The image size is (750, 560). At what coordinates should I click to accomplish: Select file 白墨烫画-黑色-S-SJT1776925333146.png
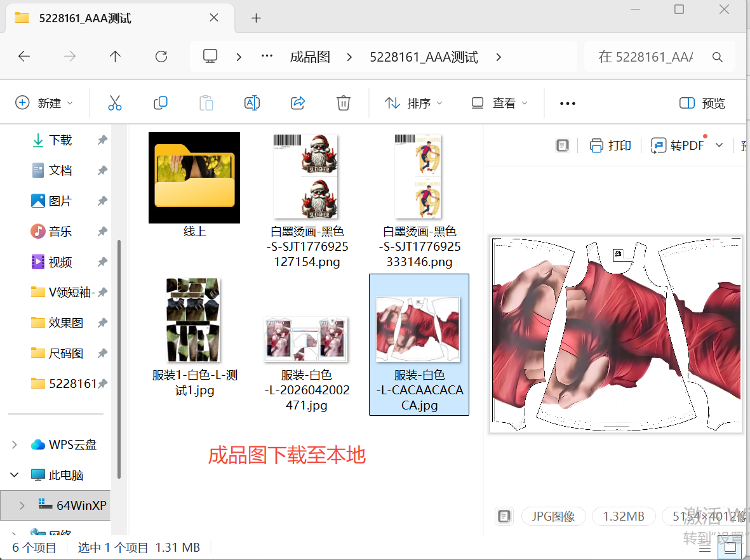click(x=419, y=201)
